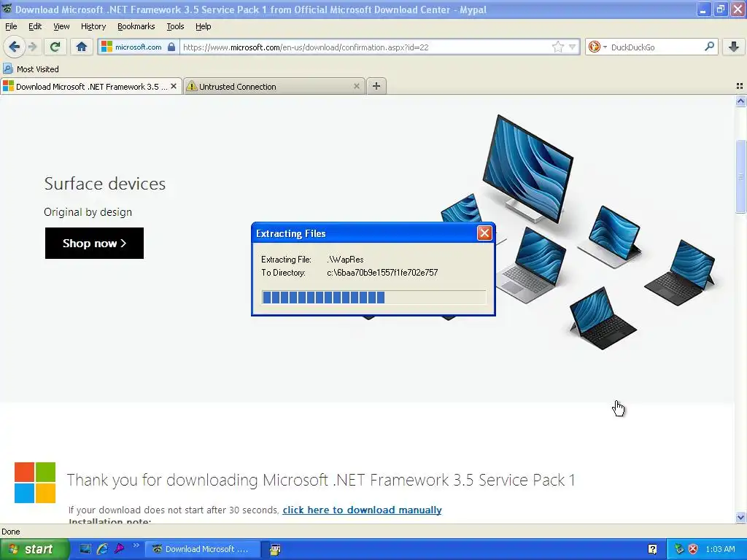Click the 'Done' status bar text
The image size is (747, 560).
coord(11,532)
